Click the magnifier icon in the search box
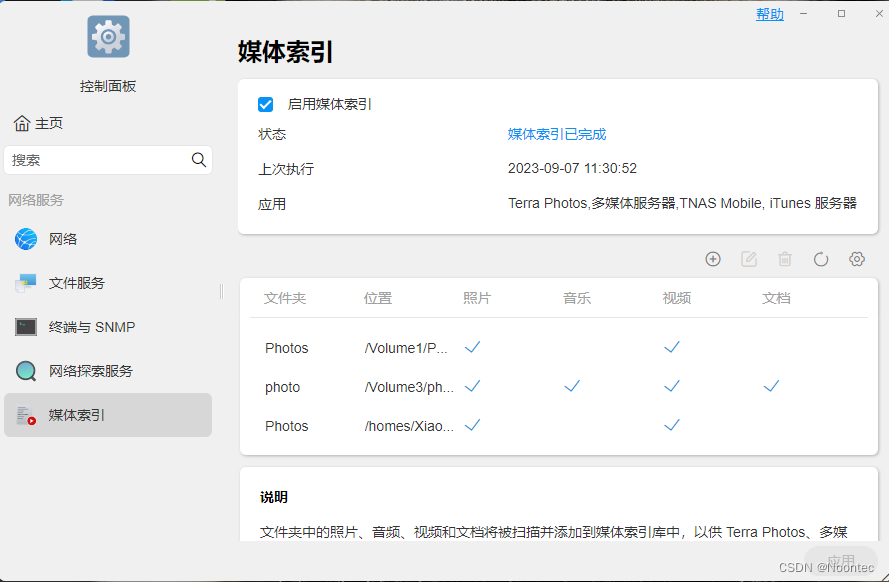The image size is (889, 582). 198,160
